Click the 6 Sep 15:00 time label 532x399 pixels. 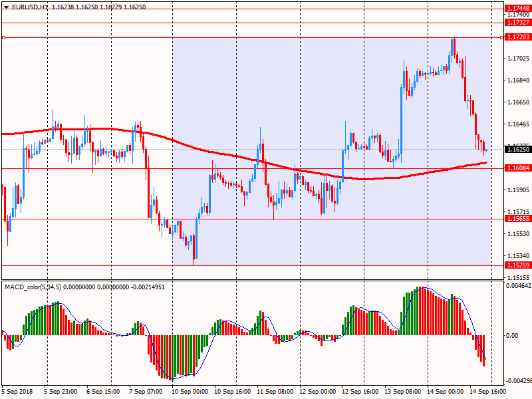[103, 392]
